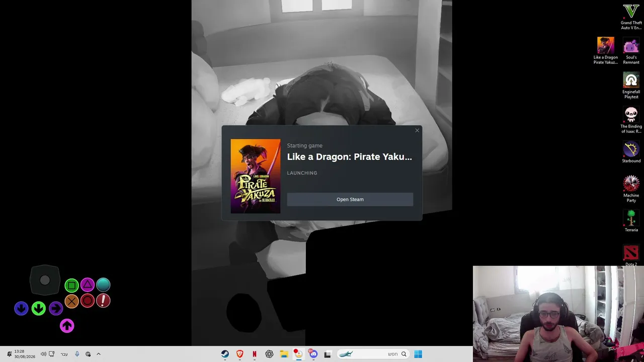Select the Starbound desktop icon

point(631,152)
